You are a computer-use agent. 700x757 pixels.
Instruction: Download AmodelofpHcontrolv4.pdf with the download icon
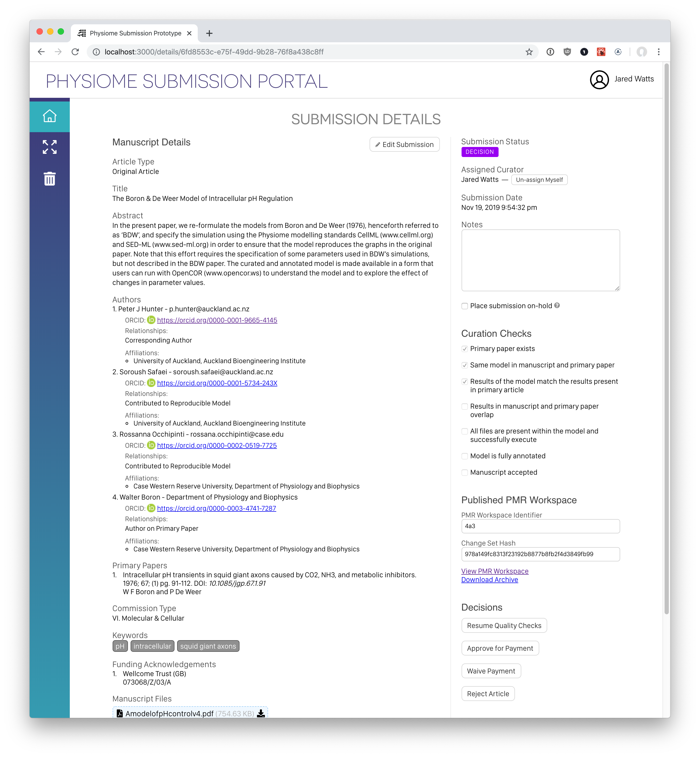261,713
